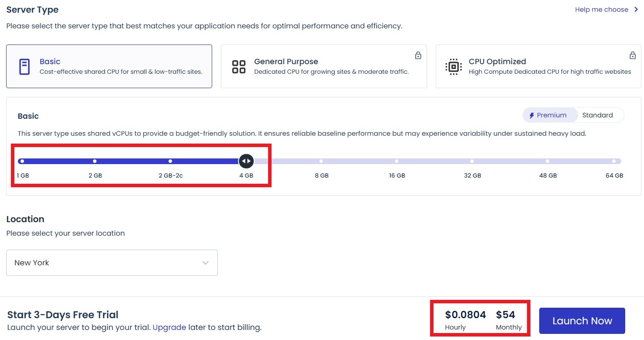Select the Premium plan tab
Screen dimensions: 644x340
click(x=549, y=115)
